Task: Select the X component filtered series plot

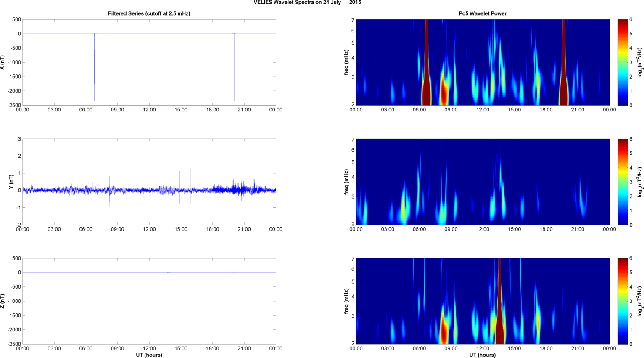Action: tap(149, 62)
